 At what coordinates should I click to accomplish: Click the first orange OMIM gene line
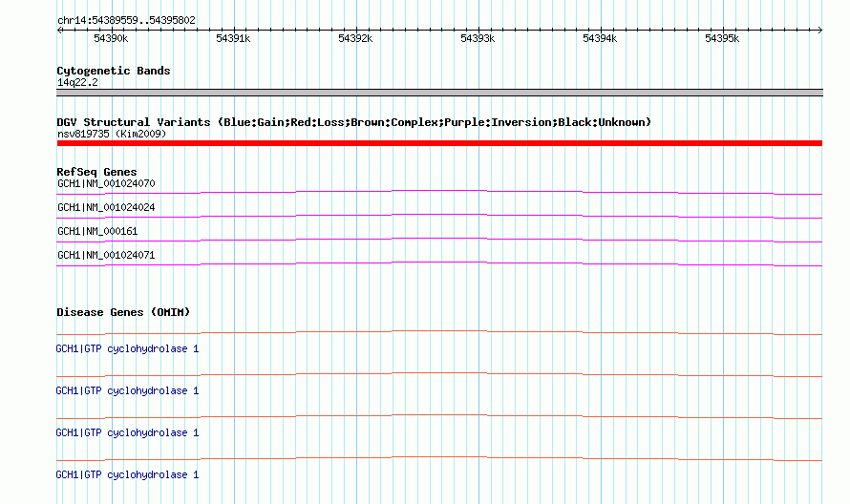439,331
